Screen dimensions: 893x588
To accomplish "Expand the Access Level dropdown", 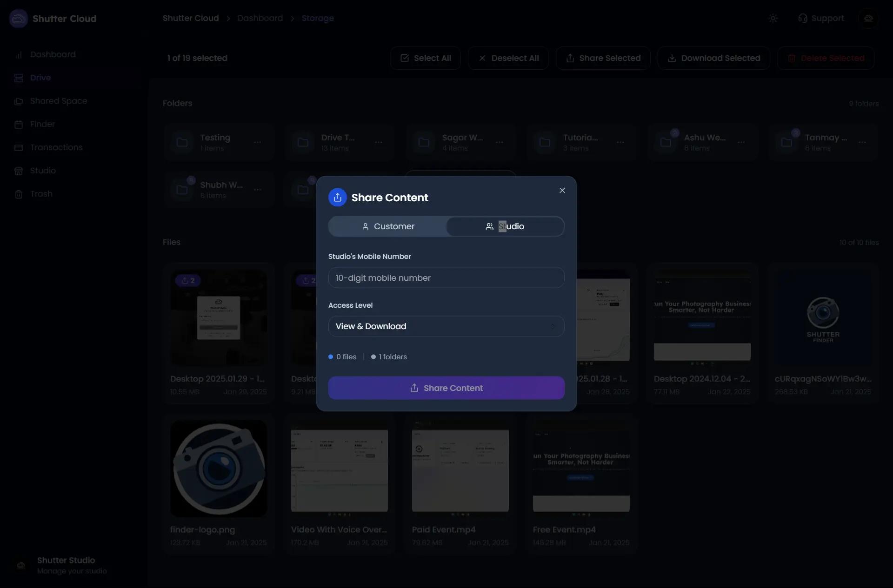I will (446, 326).
